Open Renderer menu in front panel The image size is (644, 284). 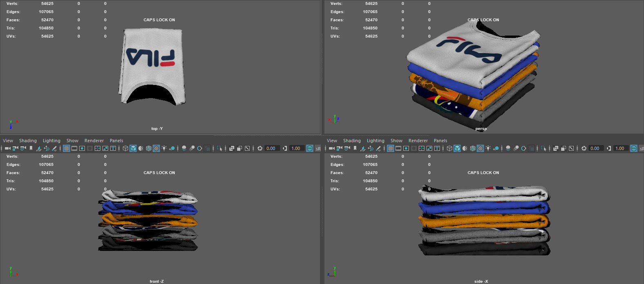(94, 141)
